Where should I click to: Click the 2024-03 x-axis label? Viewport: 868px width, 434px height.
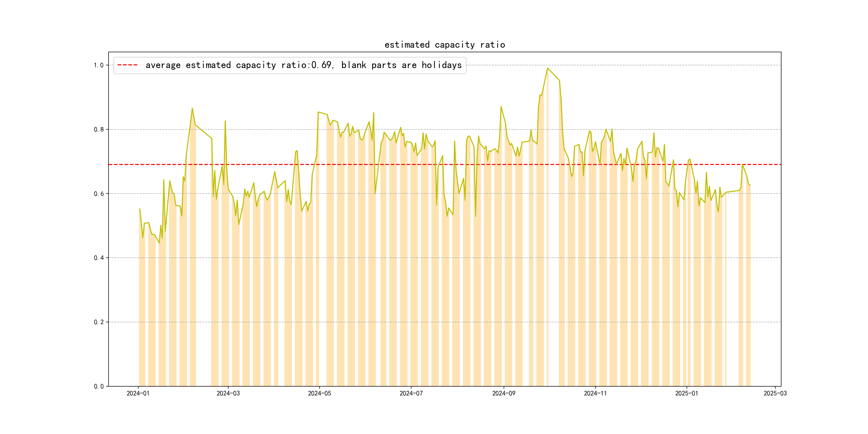228,393
